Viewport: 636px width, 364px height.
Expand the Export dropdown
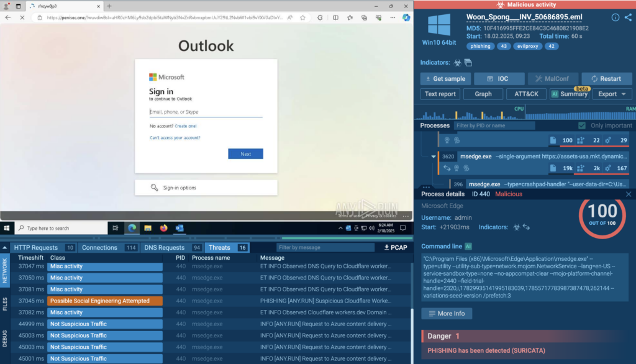click(612, 94)
